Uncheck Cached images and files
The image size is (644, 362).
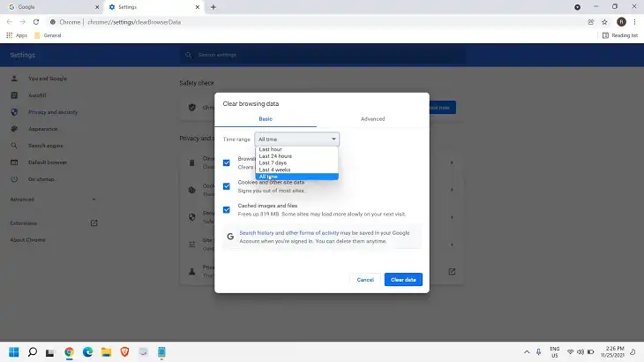pos(227,209)
